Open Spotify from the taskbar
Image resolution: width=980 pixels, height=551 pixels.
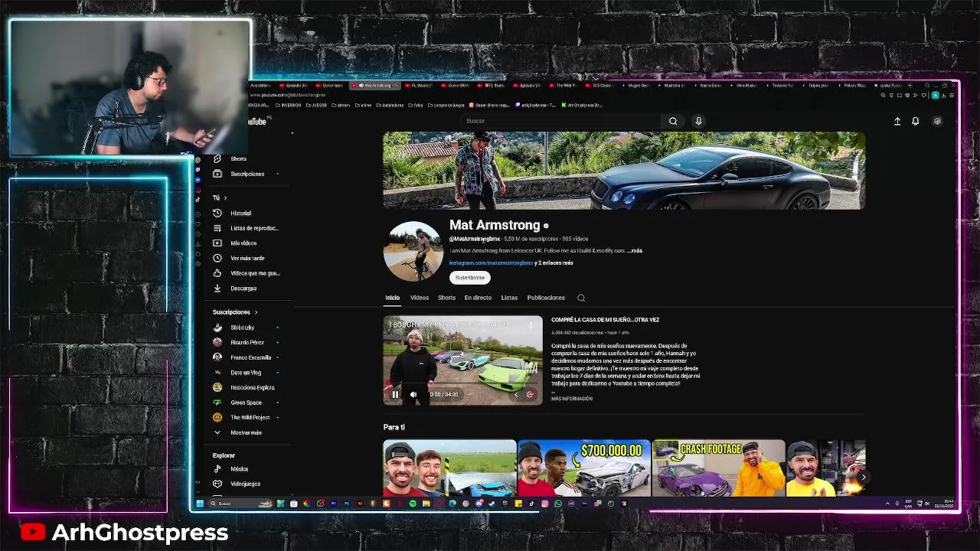[x=412, y=504]
